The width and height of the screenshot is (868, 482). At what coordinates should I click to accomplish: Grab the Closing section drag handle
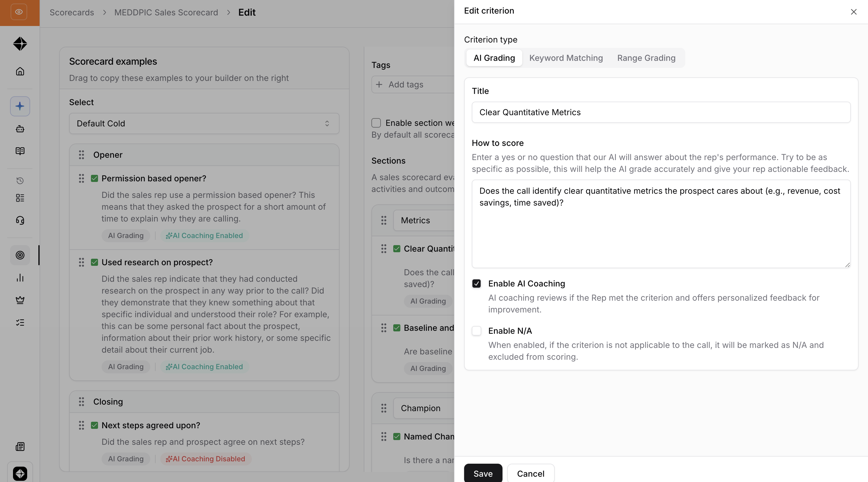click(81, 401)
